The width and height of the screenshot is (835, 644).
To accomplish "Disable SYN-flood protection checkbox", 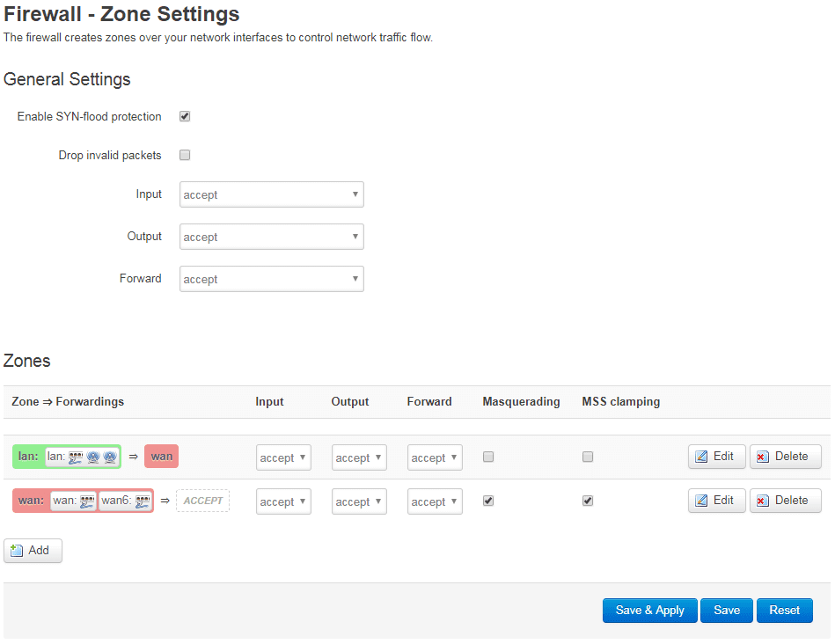I will pos(185,116).
